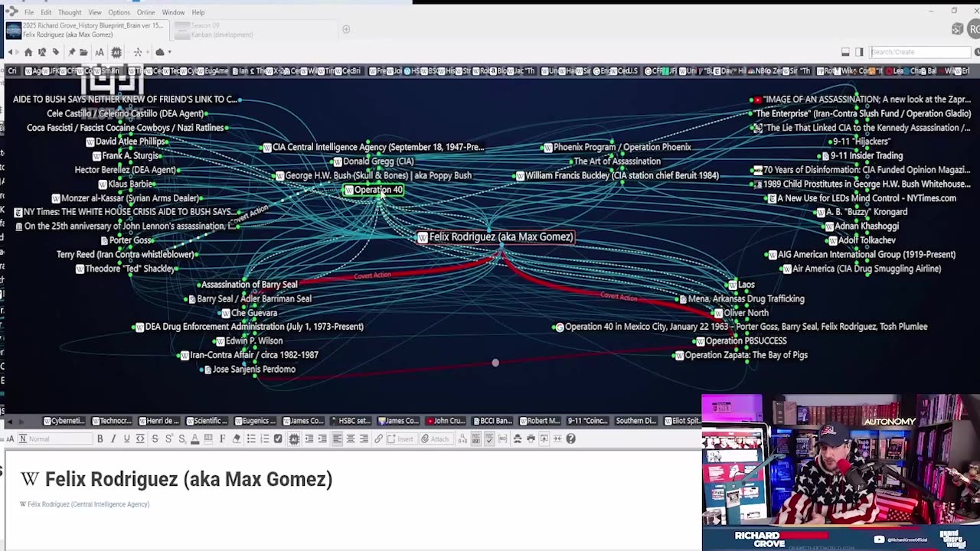Viewport: 980px width, 551px height.
Task: Select the Operation 40 thought
Action: click(x=374, y=190)
